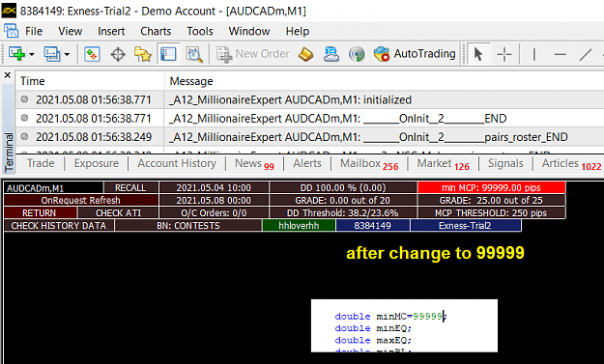
Task: Switch to the News tab
Action: [254, 164]
